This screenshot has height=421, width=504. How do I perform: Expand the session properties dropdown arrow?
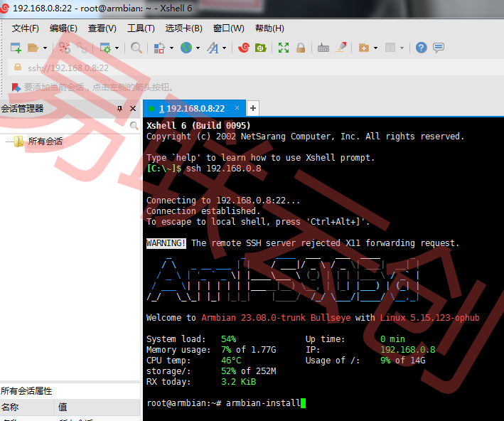coord(117,48)
